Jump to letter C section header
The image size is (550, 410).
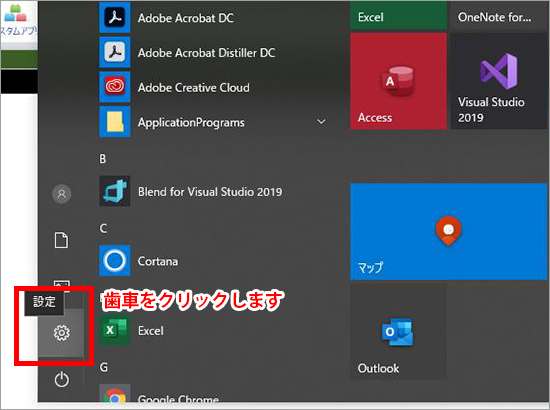coord(103,228)
